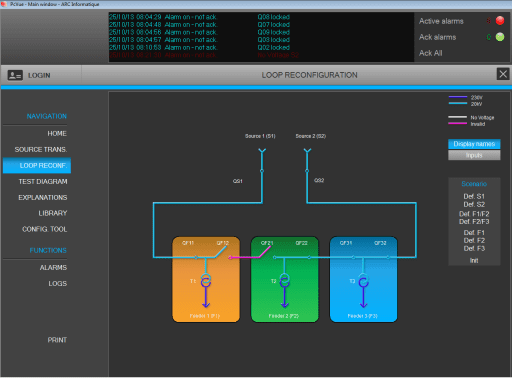Run scenario Def. S2
This screenshot has height=378, width=512.
tap(474, 204)
